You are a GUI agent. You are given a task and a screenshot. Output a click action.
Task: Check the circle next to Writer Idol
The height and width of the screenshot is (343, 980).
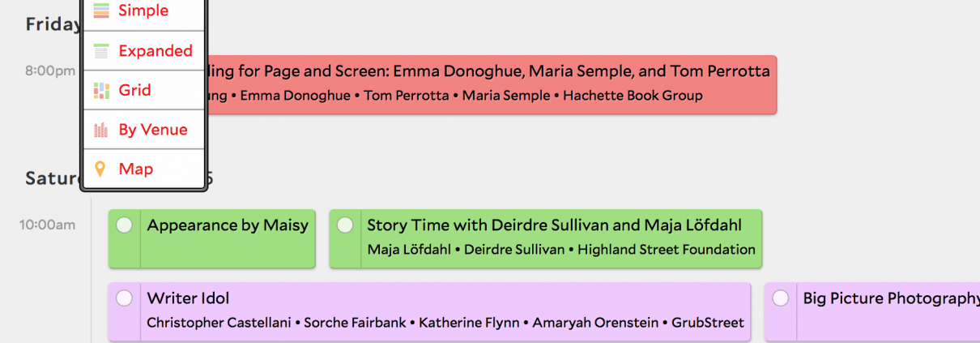pyautogui.click(x=124, y=298)
